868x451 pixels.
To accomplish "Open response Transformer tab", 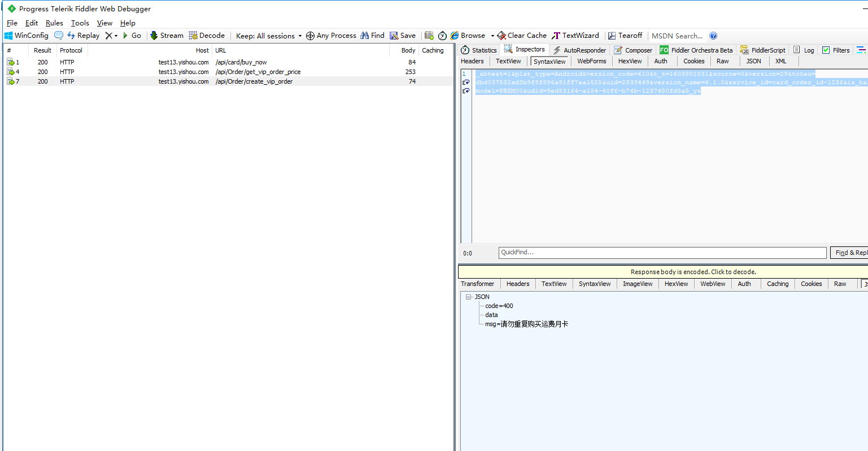I will (477, 284).
